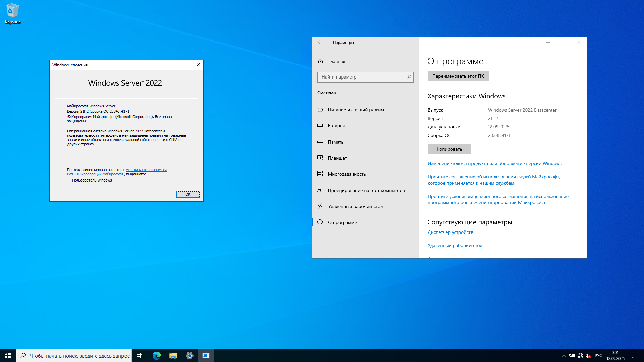
Task: Open Удаленный рабочий стол sidebar item
Action: pyautogui.click(x=366, y=206)
